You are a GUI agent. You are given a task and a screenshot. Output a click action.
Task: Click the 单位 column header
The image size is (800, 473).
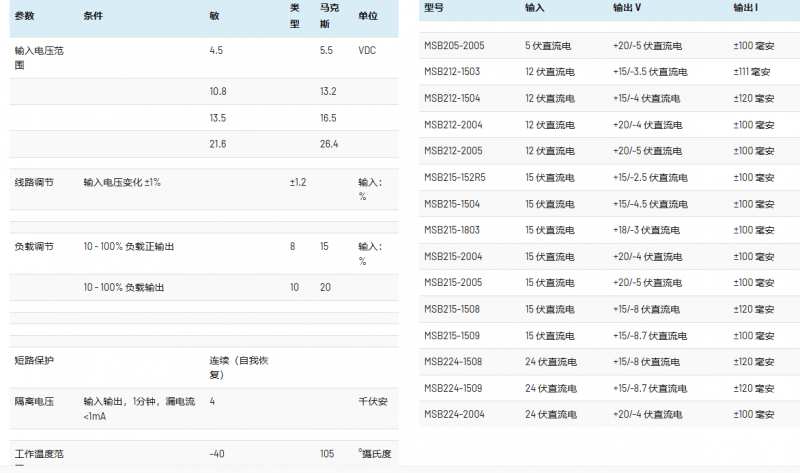coord(368,16)
